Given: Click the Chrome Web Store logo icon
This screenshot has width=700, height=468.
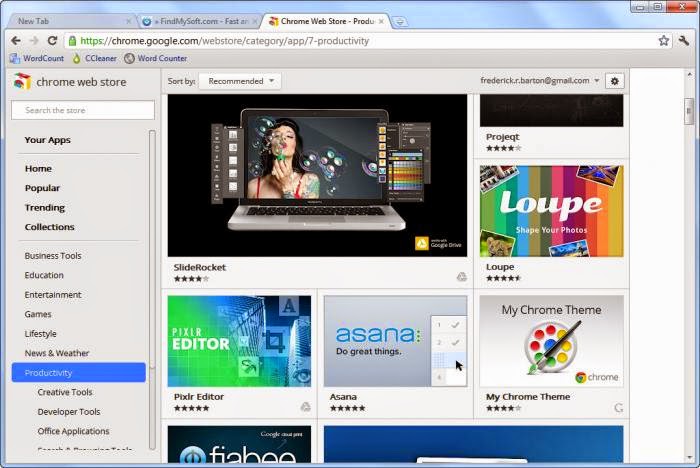Looking at the screenshot, I should 22,82.
